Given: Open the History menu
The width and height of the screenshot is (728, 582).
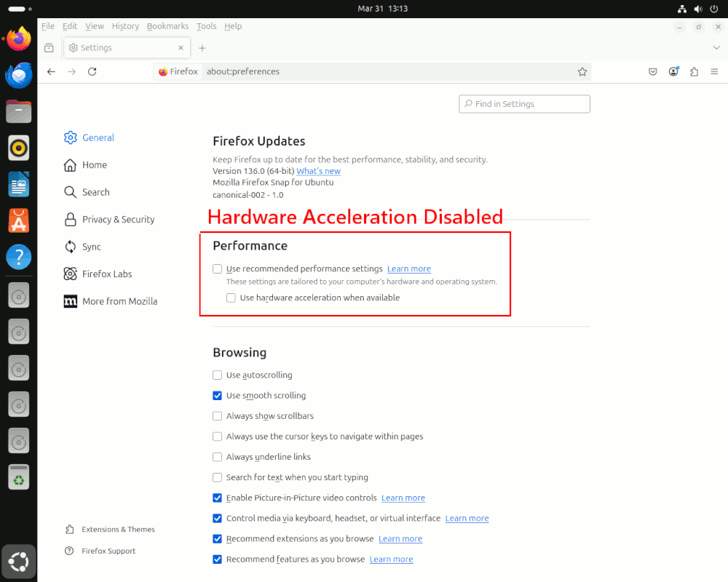Looking at the screenshot, I should tap(125, 26).
